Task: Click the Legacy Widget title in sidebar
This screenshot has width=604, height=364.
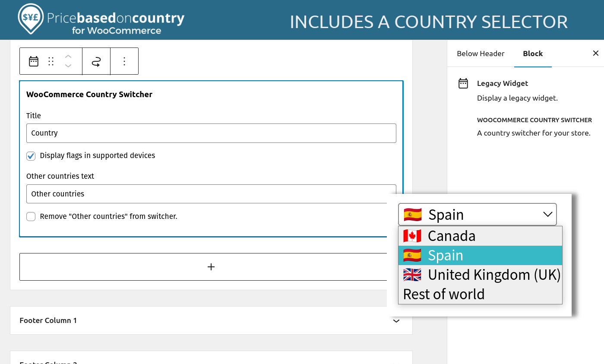Action: (503, 83)
